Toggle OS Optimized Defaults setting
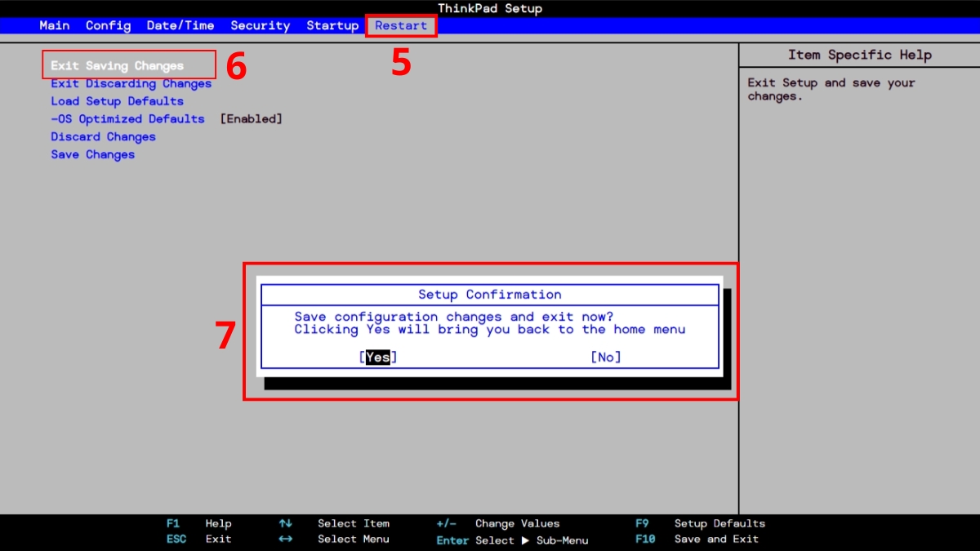 [x=127, y=118]
